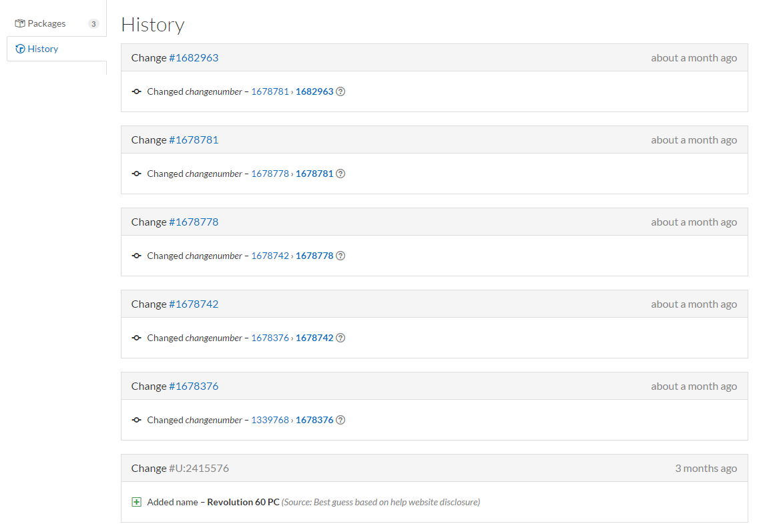This screenshot has height=532, width=769.
Task: Open the Packages tab
Action: [56, 23]
